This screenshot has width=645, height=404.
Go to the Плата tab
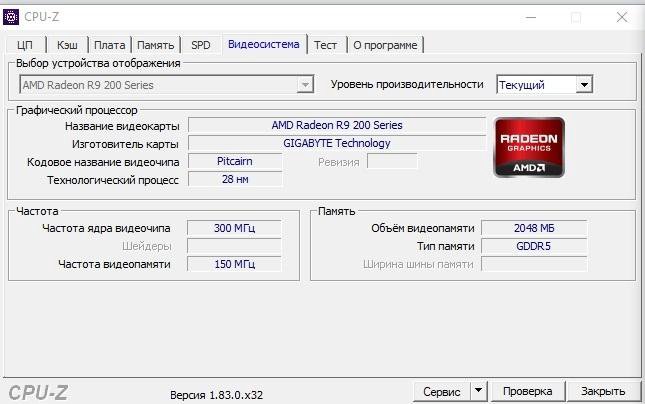coord(110,45)
